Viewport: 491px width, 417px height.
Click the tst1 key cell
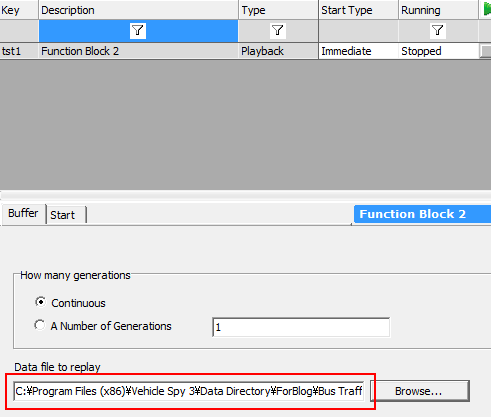pos(19,51)
